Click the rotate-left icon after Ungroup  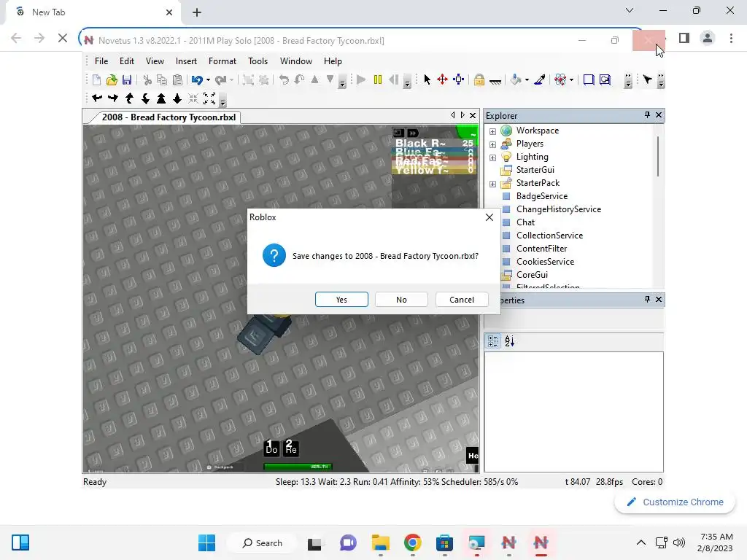pyautogui.click(x=284, y=79)
